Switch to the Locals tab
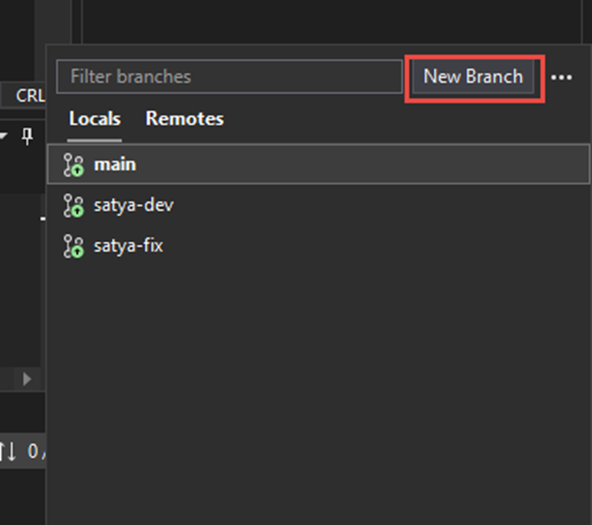The image size is (592, 525). [x=95, y=119]
